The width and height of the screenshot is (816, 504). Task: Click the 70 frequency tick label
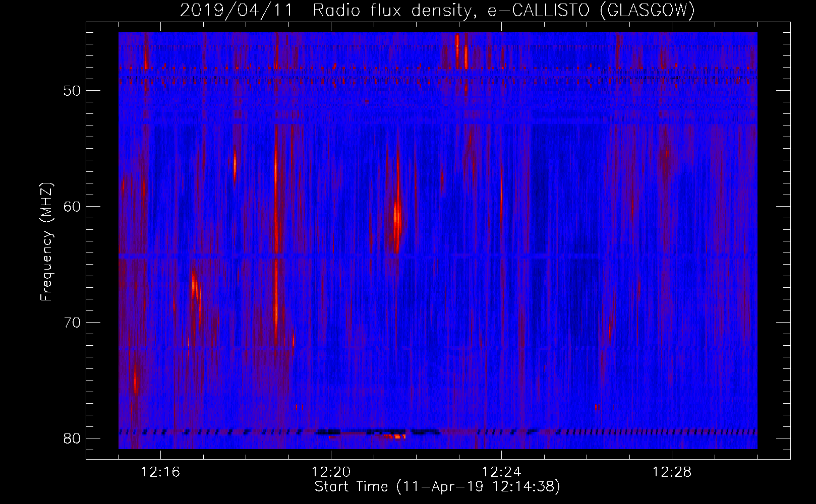[72, 323]
